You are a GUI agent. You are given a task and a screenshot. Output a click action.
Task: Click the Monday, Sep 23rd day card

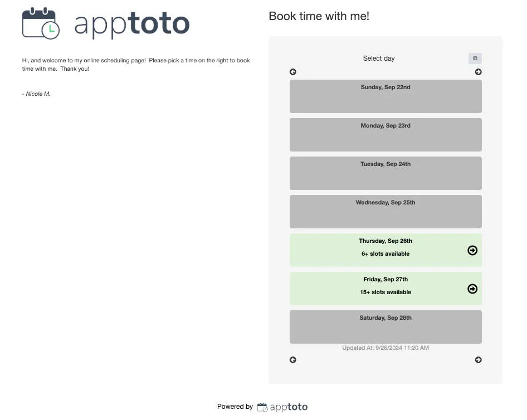[x=386, y=134]
